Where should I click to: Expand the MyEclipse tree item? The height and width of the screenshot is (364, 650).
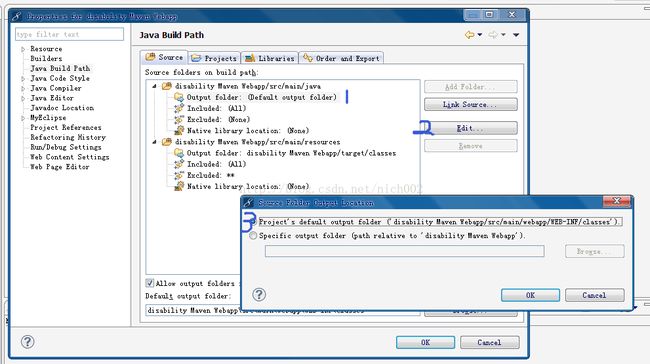tap(23, 118)
